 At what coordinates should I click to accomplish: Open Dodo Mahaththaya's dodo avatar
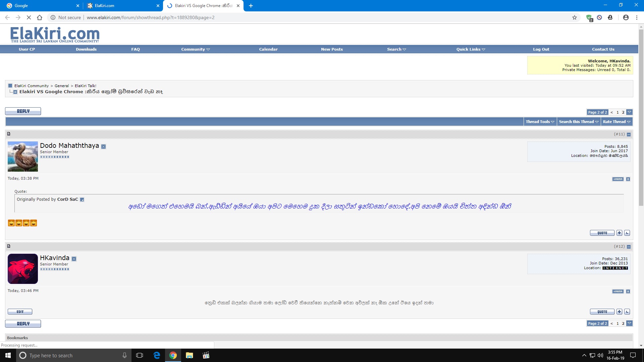click(23, 157)
